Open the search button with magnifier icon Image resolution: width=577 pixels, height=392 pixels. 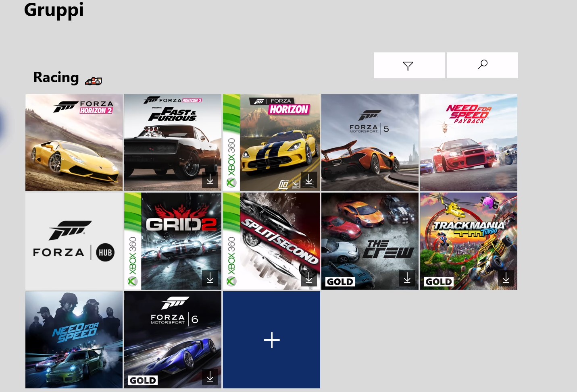pos(482,65)
